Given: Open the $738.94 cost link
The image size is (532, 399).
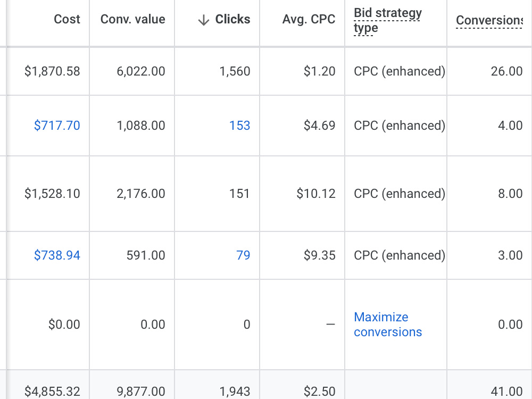Looking at the screenshot, I should [57, 255].
